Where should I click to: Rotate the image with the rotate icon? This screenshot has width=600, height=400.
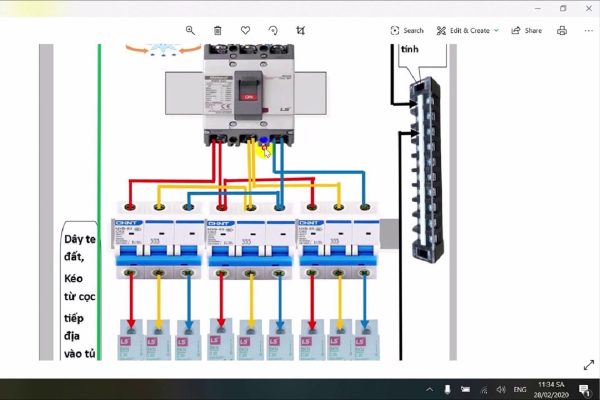click(x=273, y=31)
